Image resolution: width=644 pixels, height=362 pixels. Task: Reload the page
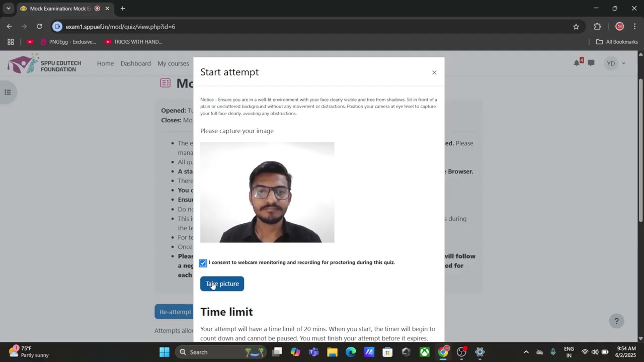coord(39,27)
